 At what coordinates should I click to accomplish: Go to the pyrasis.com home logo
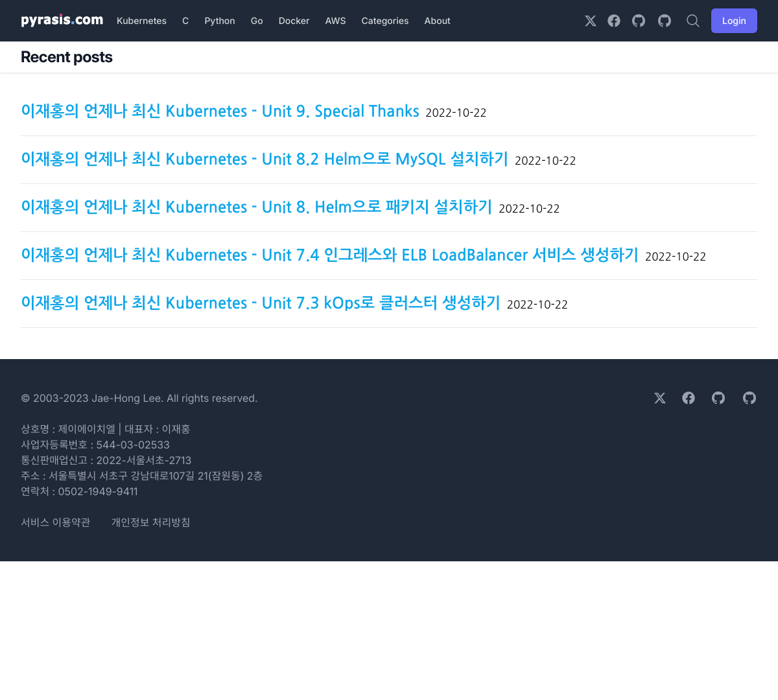coord(62,21)
